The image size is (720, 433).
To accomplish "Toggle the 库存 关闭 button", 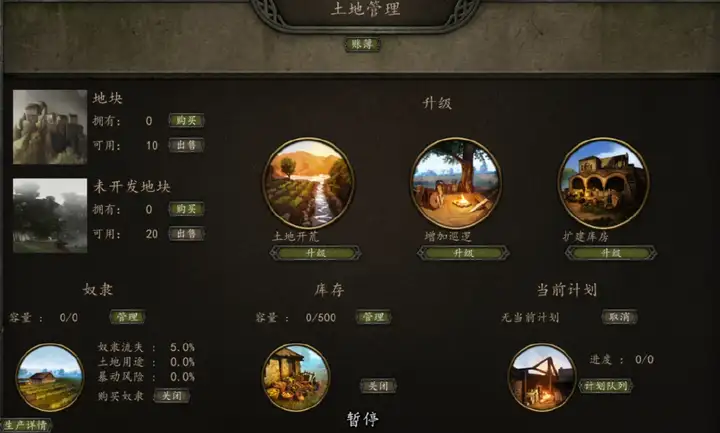I will [378, 386].
